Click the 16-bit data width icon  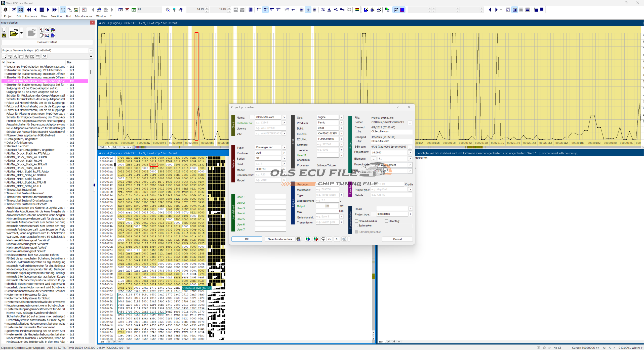265,10
